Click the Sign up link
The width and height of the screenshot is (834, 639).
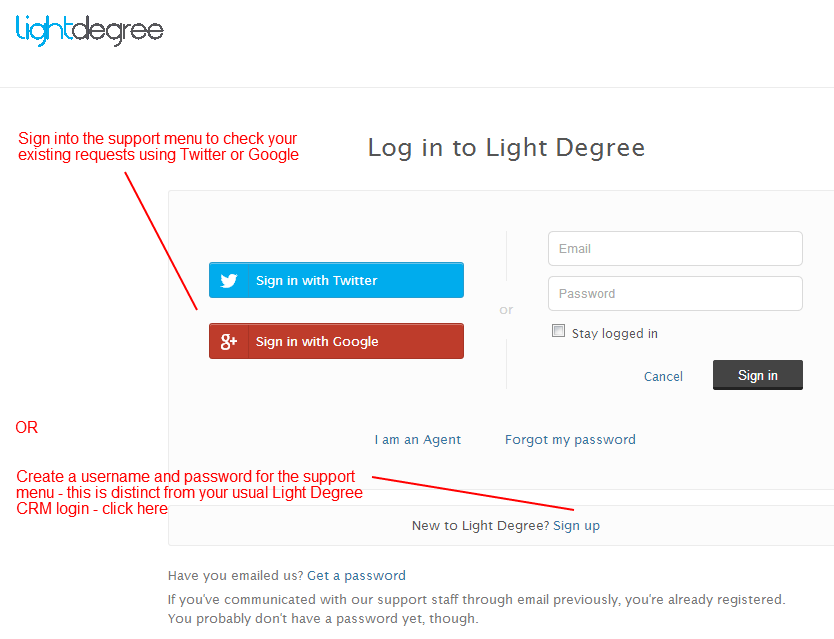pos(576,526)
